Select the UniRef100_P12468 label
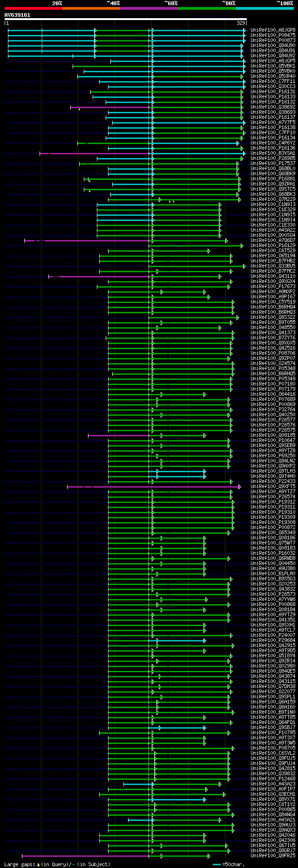The image size is (298, 868). 273,778
